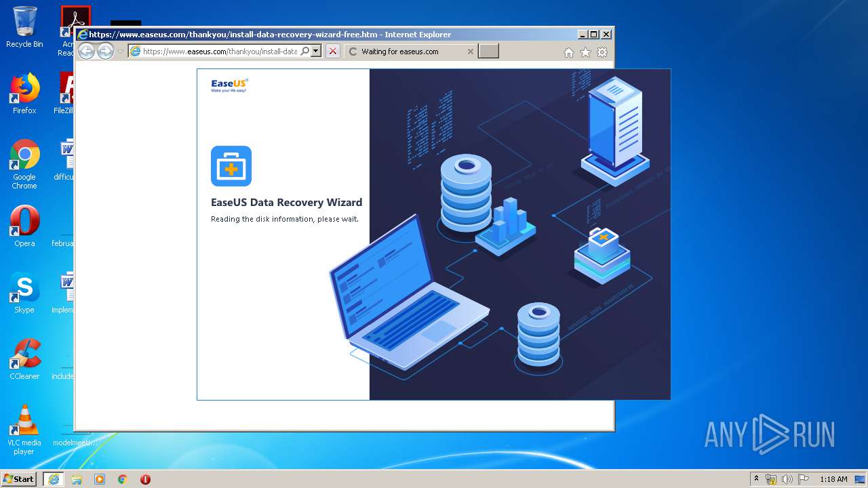This screenshot has height=488, width=868.
Task: Open VLC media player shortcut
Action: pos(24,430)
